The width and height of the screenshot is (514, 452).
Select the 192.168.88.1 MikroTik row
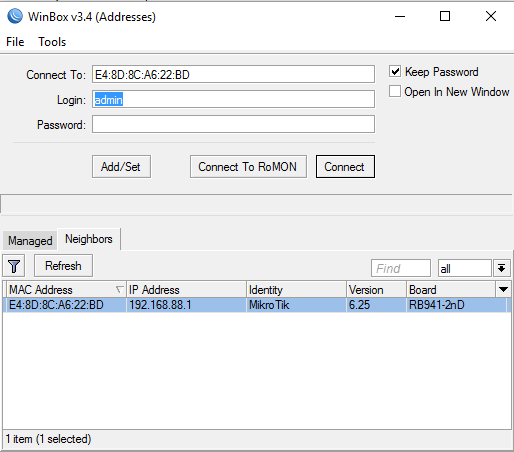click(257, 305)
